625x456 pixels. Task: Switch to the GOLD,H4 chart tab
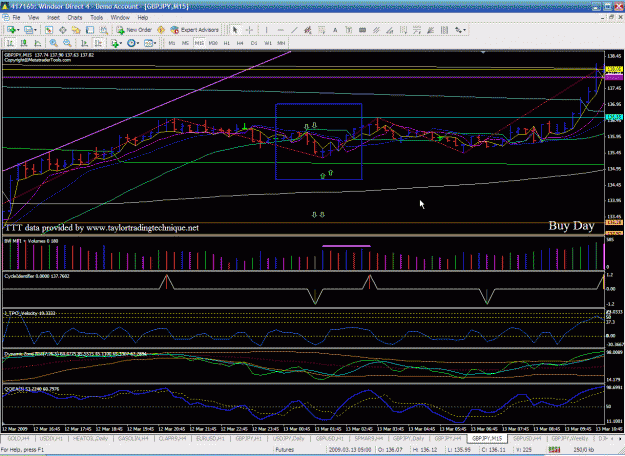pos(18,438)
